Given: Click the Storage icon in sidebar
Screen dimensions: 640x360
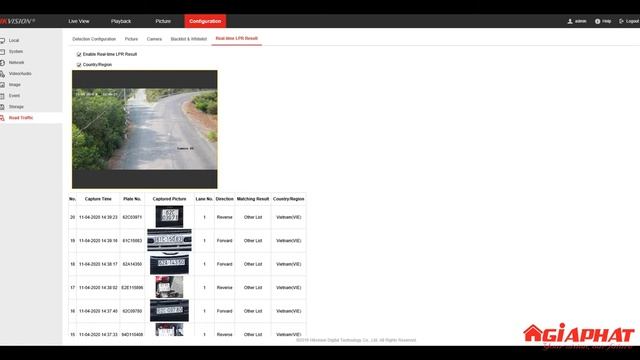Looking at the screenshot, I should click(2, 107).
